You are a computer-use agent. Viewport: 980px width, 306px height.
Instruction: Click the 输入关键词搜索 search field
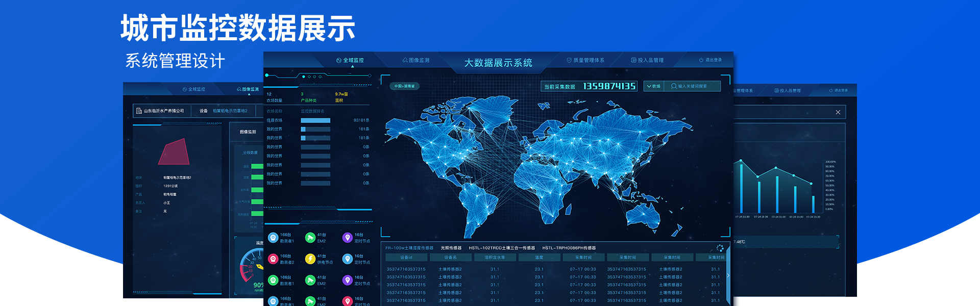tap(696, 86)
